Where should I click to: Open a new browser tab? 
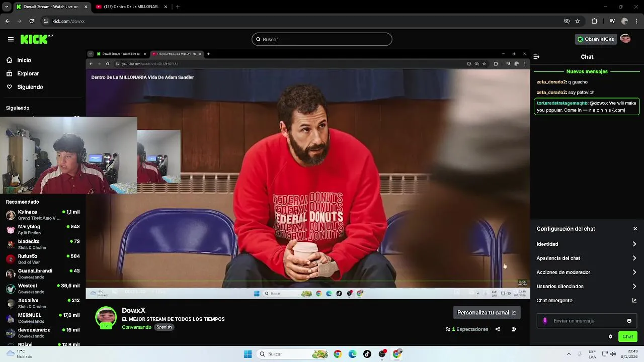click(x=178, y=7)
